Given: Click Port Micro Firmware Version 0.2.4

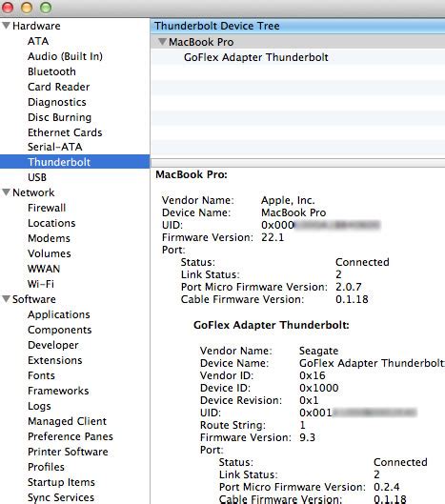Looking at the screenshot, I should (387, 487).
